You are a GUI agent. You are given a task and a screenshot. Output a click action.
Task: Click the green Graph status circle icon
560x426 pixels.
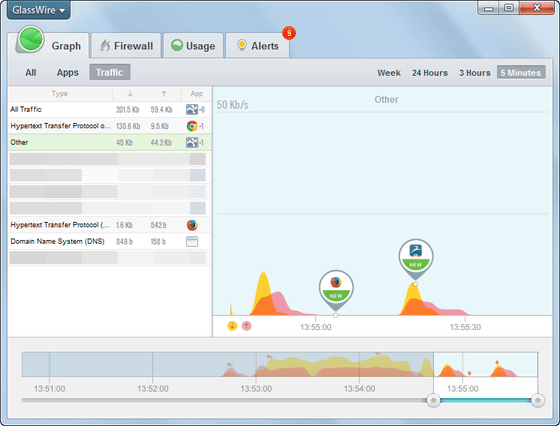click(31, 39)
